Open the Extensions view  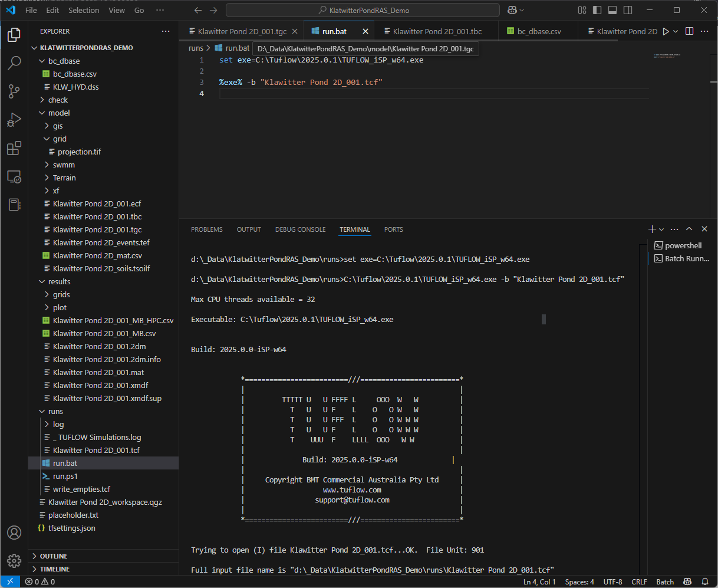tap(14, 148)
